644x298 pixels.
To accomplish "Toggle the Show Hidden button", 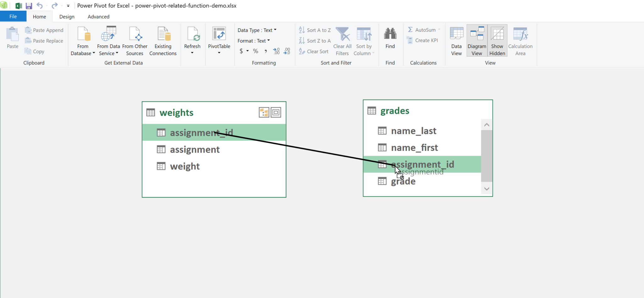I will (497, 41).
